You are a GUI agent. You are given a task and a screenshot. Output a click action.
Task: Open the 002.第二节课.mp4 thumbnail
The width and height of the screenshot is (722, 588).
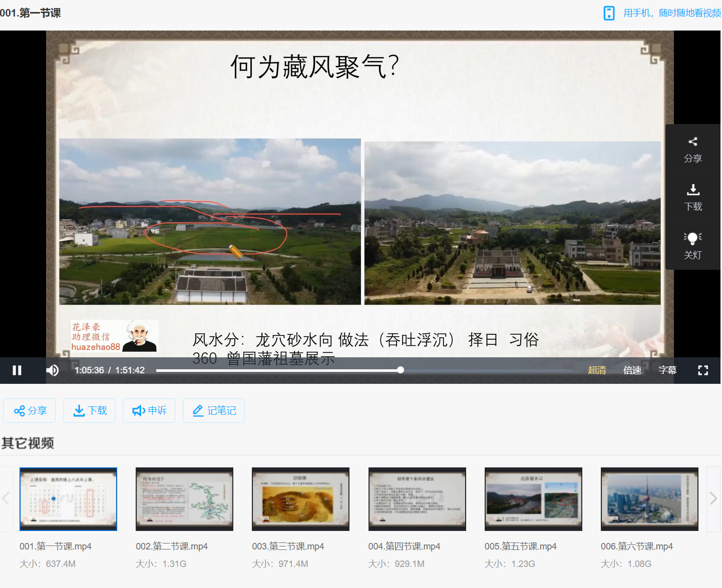pyautogui.click(x=184, y=499)
